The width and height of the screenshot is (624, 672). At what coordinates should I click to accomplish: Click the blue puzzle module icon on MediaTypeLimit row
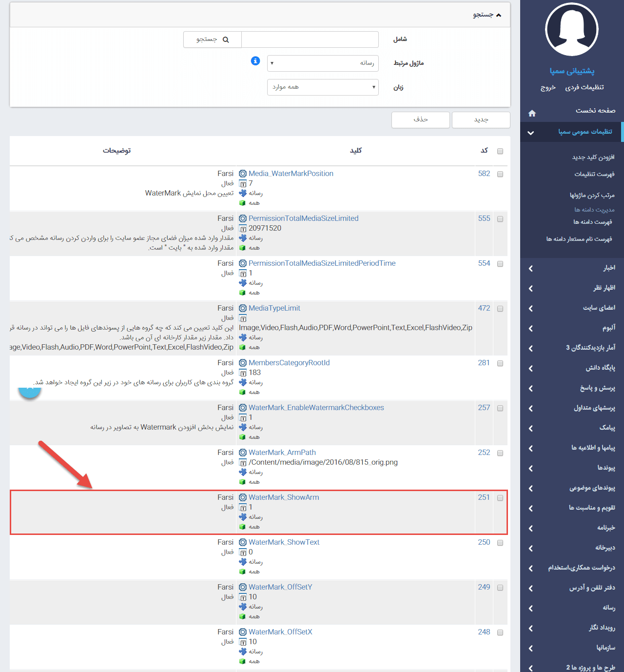click(x=242, y=337)
